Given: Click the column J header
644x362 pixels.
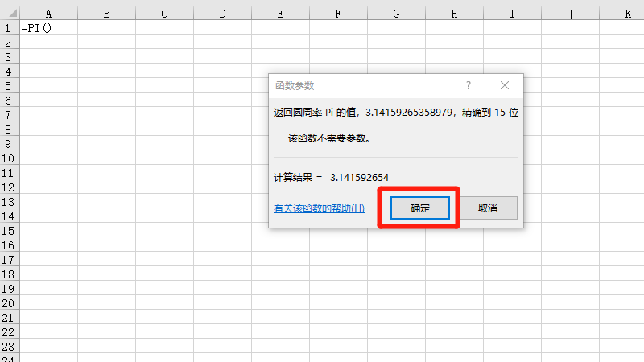Looking at the screenshot, I should (570, 14).
